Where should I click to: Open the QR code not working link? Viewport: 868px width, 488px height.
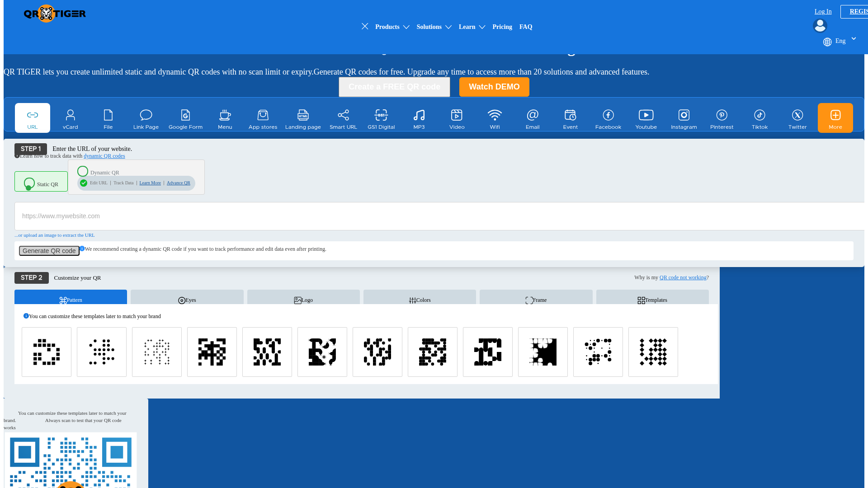click(x=683, y=277)
